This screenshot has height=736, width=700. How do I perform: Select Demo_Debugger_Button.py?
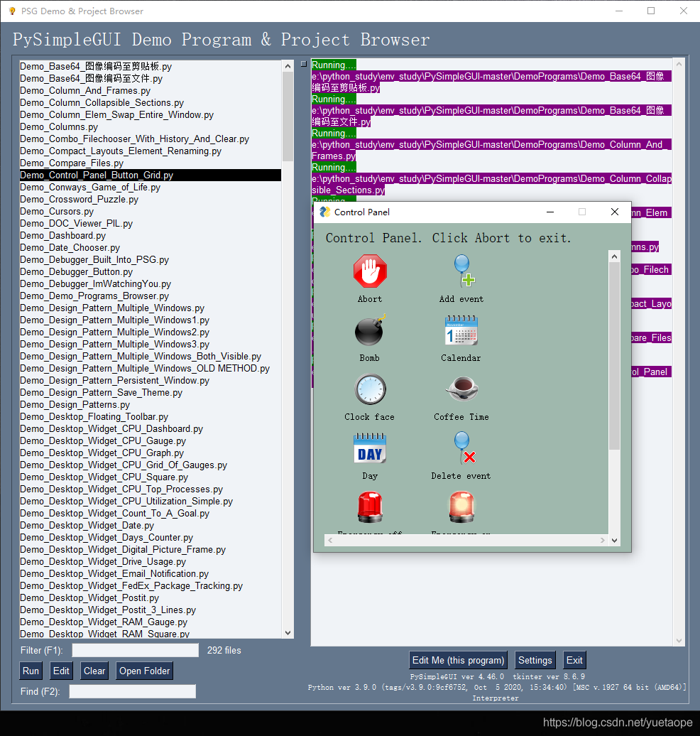coord(150,272)
